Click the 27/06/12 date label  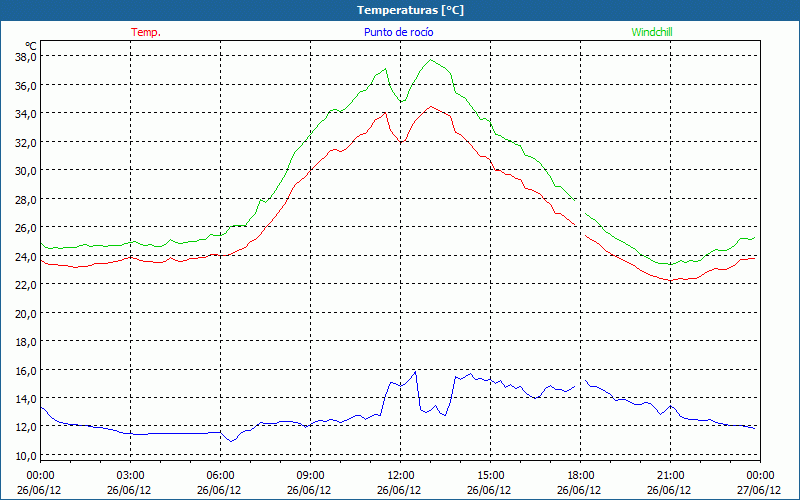pyautogui.click(x=760, y=490)
